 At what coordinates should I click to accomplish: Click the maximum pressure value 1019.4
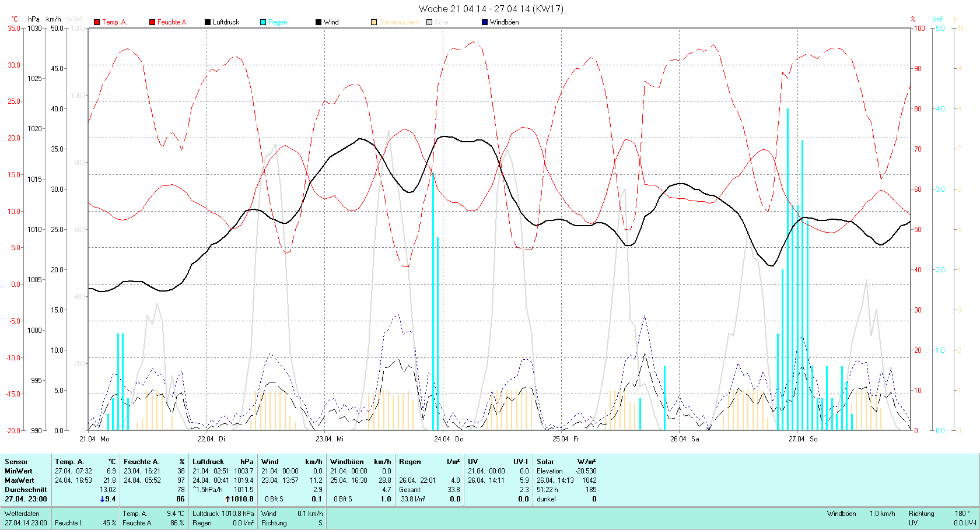(244, 480)
